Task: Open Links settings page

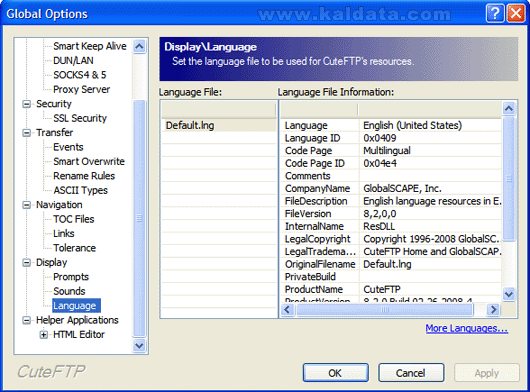Action: (x=64, y=234)
